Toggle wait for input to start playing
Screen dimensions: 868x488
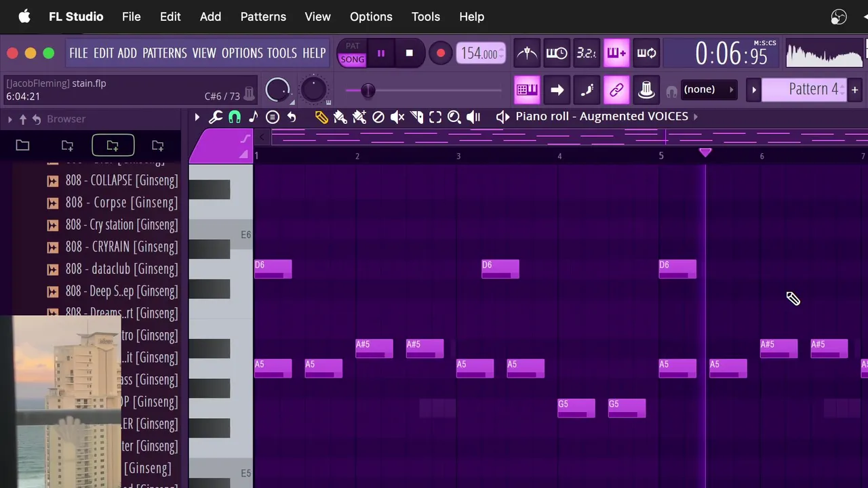point(557,53)
